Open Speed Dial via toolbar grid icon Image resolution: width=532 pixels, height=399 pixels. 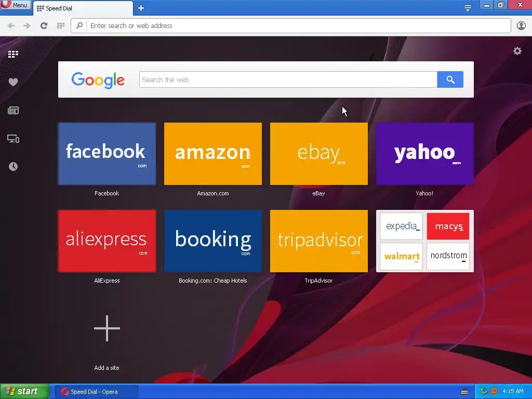click(x=61, y=26)
